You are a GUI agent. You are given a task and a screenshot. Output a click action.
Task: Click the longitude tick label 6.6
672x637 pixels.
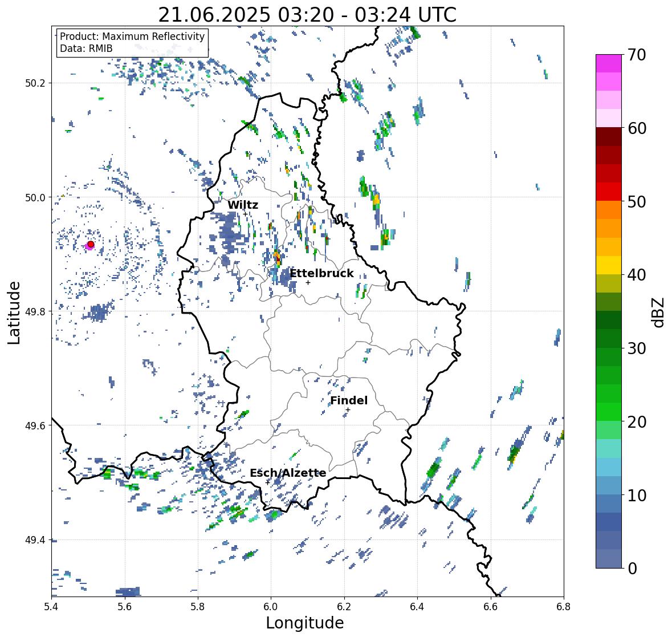point(491,606)
